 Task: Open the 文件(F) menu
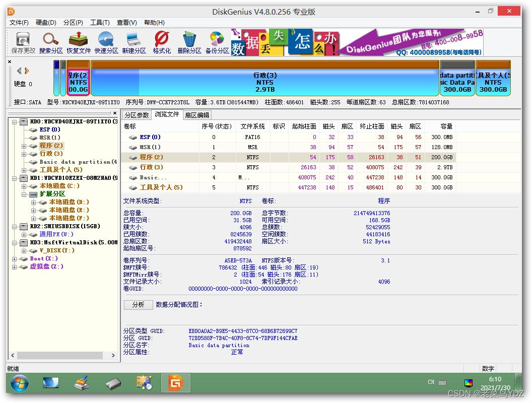pos(19,22)
